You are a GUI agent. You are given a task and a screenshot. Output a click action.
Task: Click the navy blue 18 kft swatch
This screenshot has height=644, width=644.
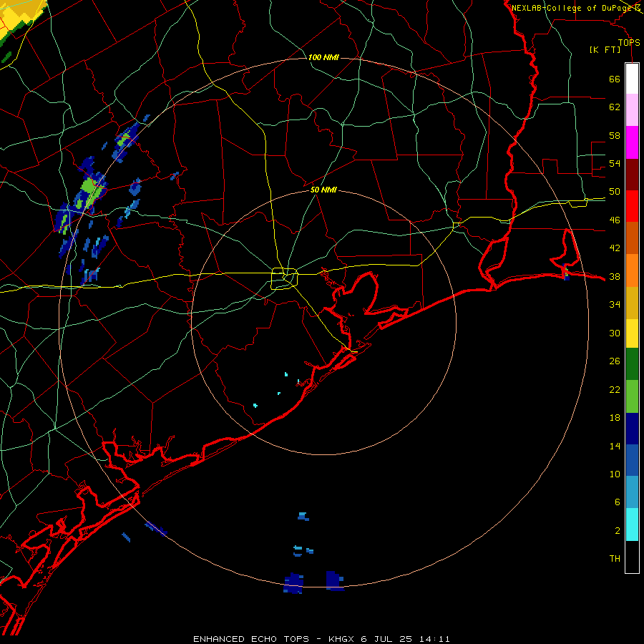632,429
